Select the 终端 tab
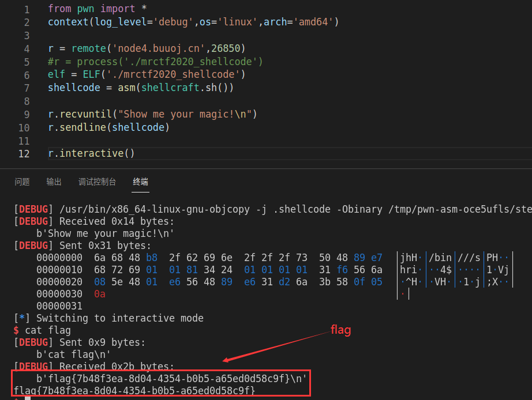This screenshot has width=532, height=400. tap(140, 182)
